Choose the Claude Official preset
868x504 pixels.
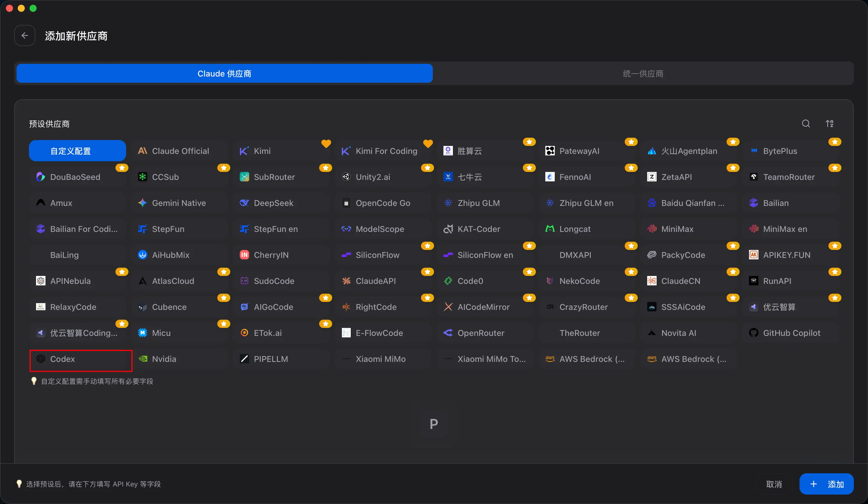(x=180, y=151)
